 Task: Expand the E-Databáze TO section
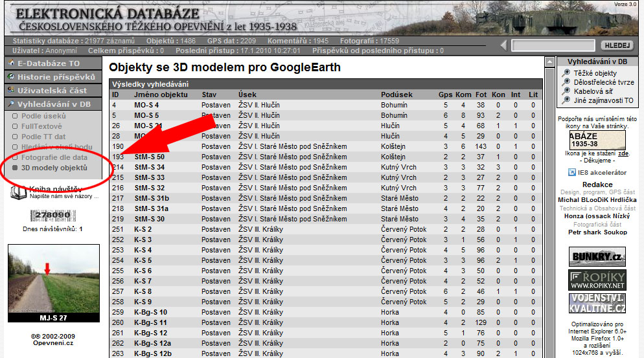[x=53, y=63]
